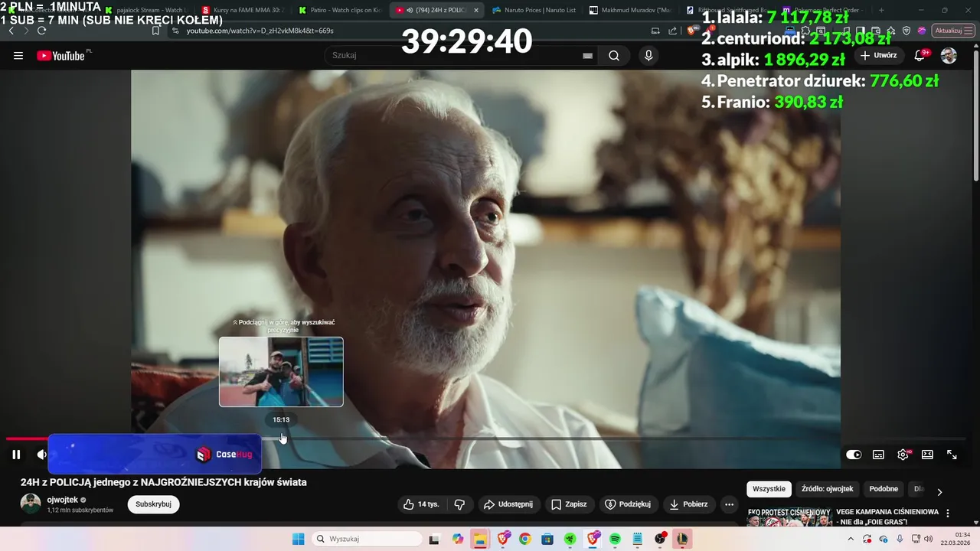
Task: Open the ojwojtek channel avatar
Action: pyautogui.click(x=31, y=504)
